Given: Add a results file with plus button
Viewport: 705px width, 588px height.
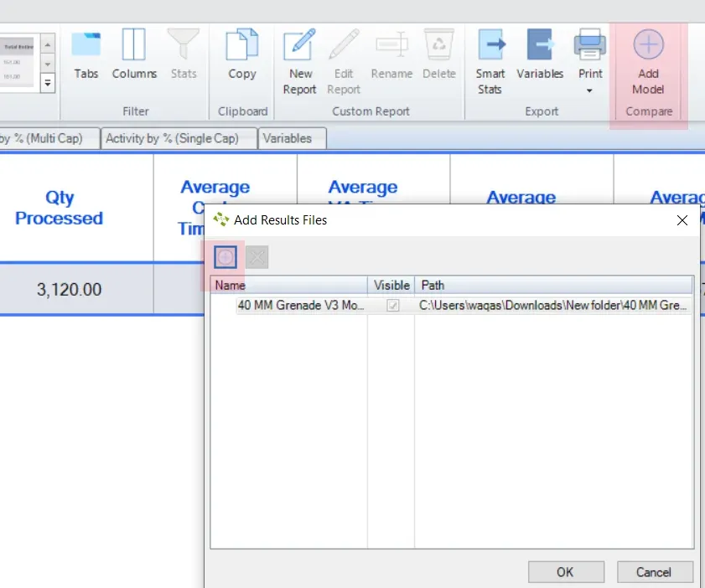Looking at the screenshot, I should (225, 257).
